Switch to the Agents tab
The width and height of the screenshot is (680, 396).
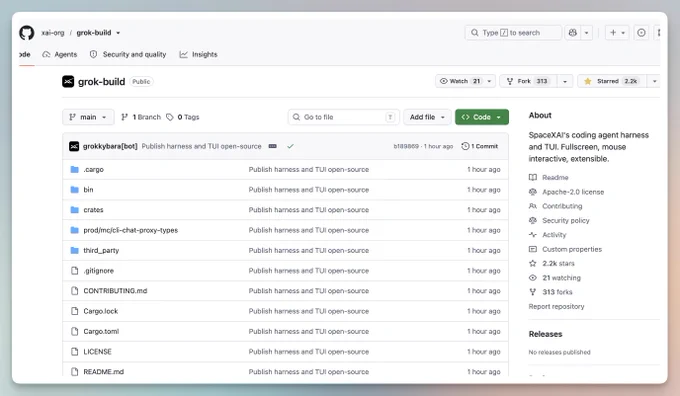pos(60,54)
